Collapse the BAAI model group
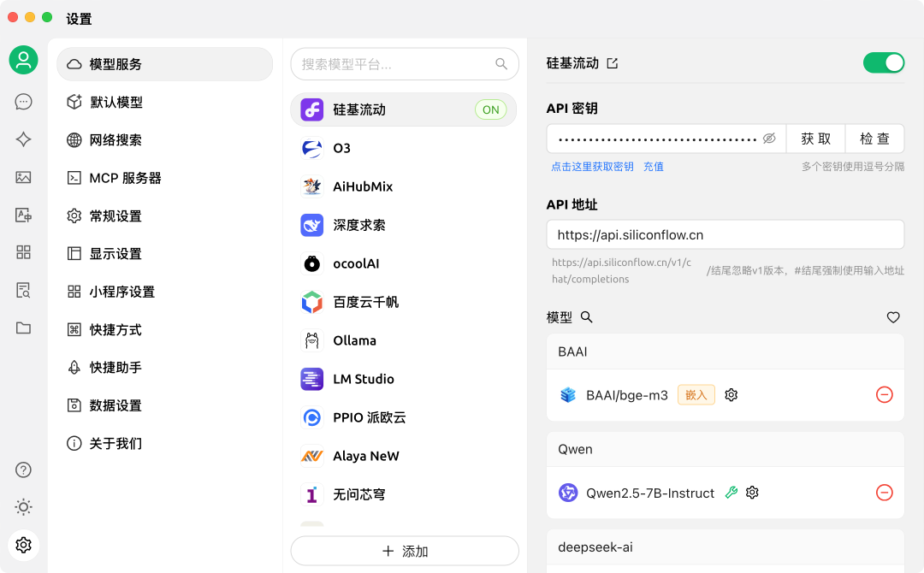 pyautogui.click(x=726, y=351)
